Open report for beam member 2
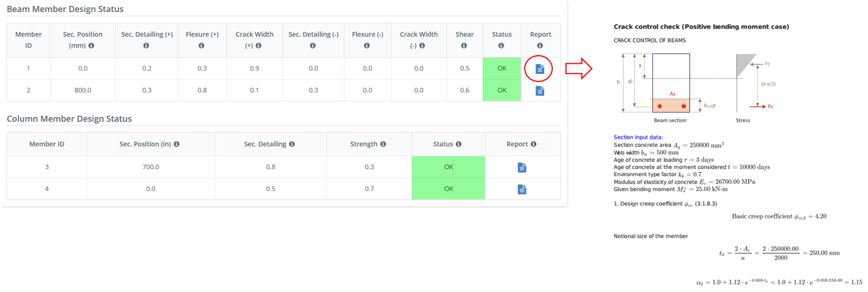The width and height of the screenshot is (868, 292). click(539, 91)
